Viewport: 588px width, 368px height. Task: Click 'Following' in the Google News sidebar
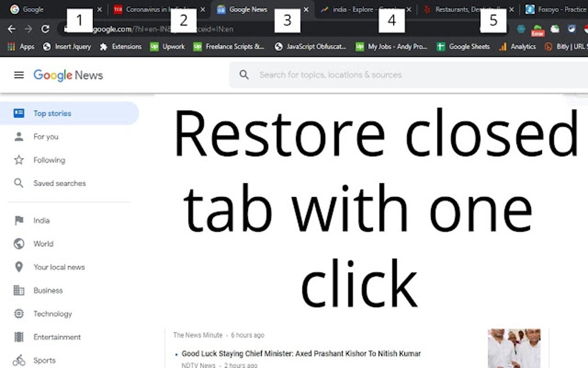click(51, 160)
